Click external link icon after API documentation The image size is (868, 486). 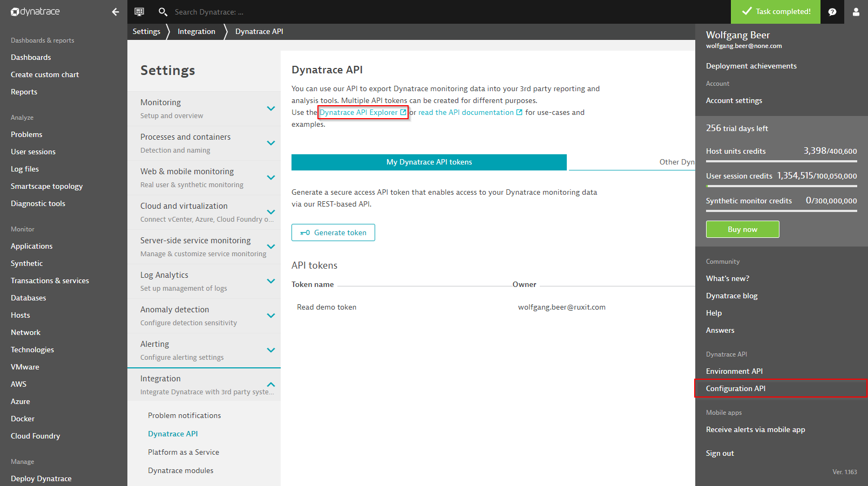[x=519, y=112]
